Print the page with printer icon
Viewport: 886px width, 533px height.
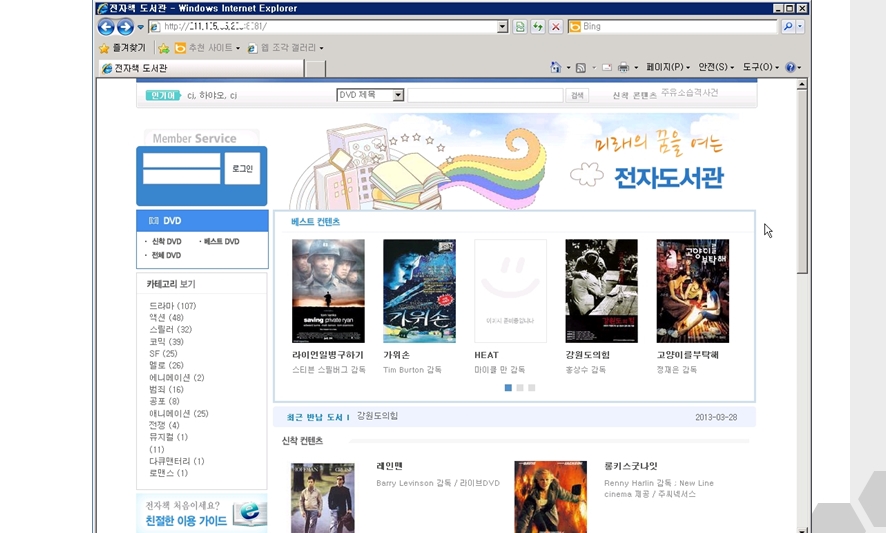[623, 67]
